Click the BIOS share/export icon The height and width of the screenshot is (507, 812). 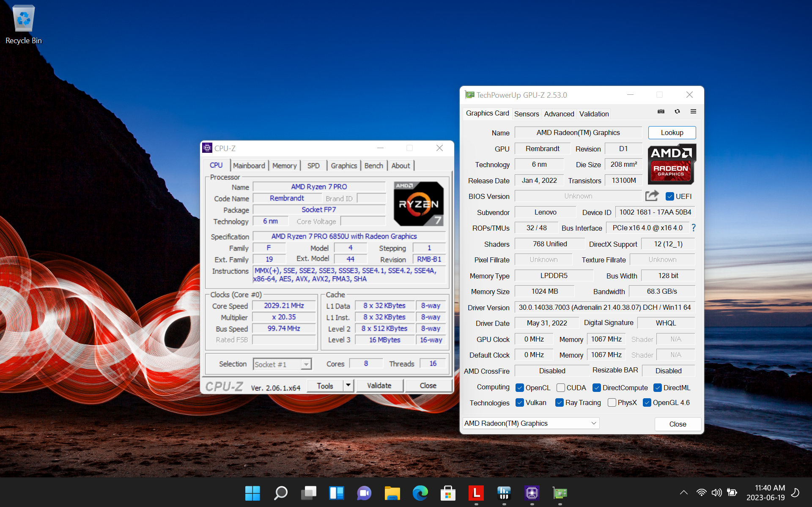(x=652, y=196)
